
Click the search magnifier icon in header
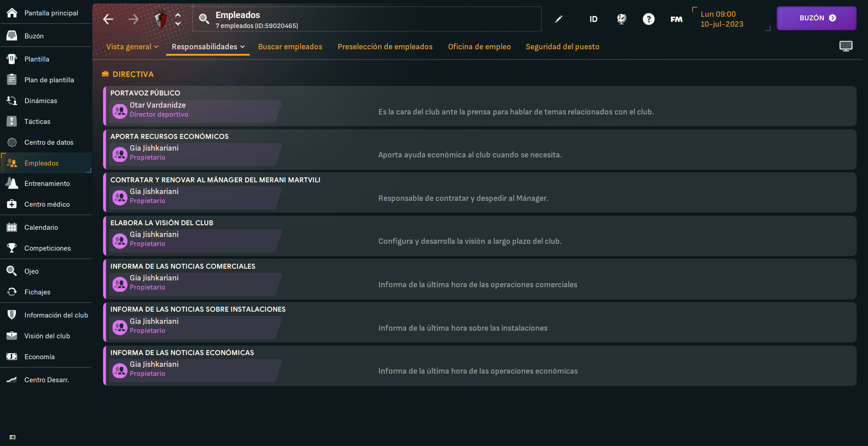point(204,19)
